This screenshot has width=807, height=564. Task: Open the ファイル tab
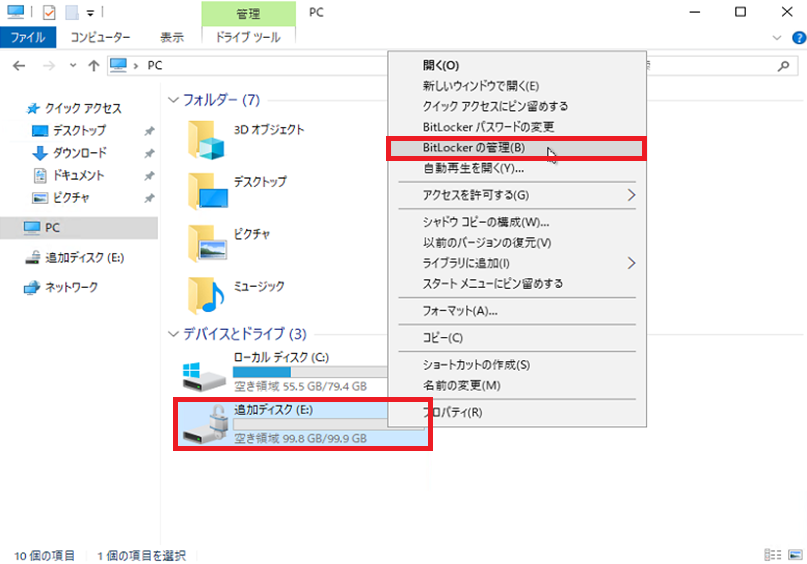[28, 37]
